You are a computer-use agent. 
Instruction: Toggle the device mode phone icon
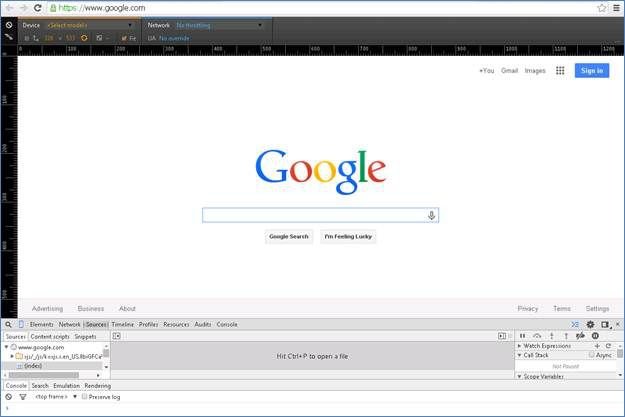21,325
